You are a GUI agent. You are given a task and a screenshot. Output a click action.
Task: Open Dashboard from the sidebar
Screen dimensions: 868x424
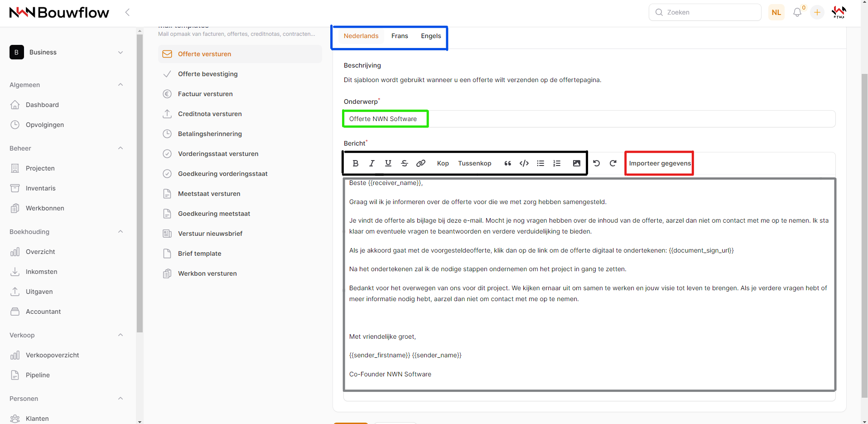42,105
